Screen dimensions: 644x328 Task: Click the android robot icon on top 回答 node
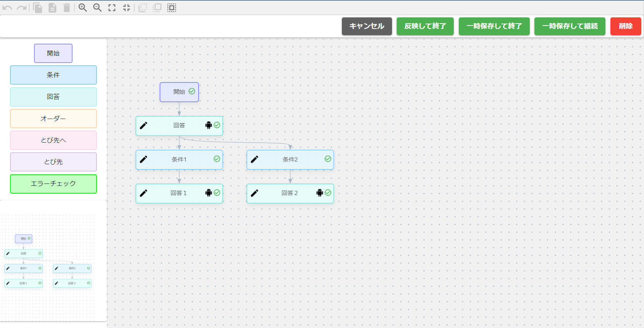pyautogui.click(x=209, y=125)
